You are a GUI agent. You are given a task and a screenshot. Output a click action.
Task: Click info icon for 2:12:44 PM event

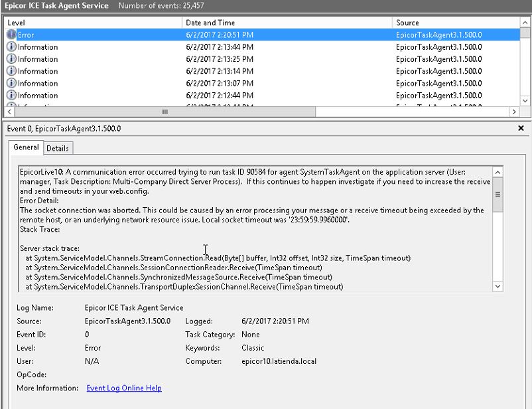tap(11, 95)
